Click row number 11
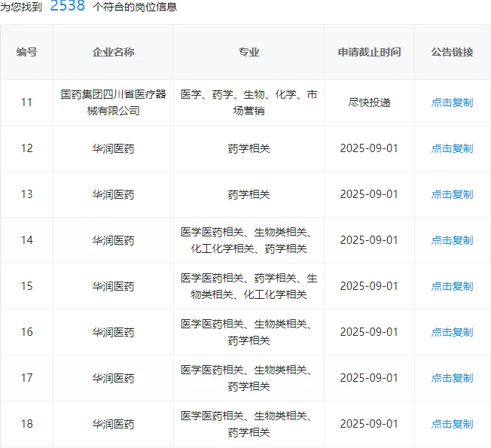The image size is (491, 448). pyautogui.click(x=26, y=102)
